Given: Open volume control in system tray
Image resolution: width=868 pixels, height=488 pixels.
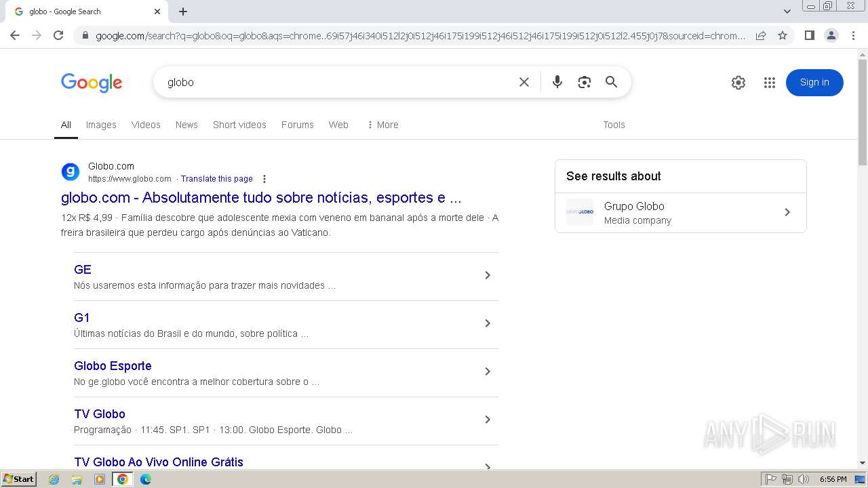Looking at the screenshot, I should coord(804,479).
